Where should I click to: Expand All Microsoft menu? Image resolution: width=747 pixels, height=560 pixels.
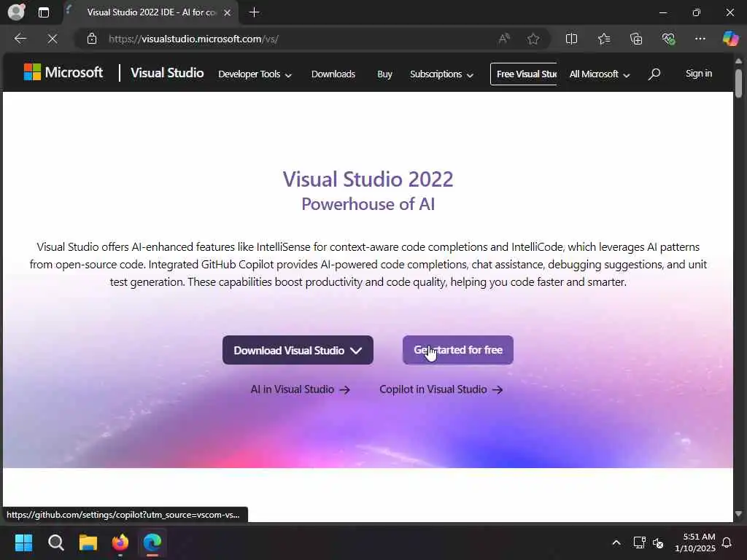[x=600, y=74]
